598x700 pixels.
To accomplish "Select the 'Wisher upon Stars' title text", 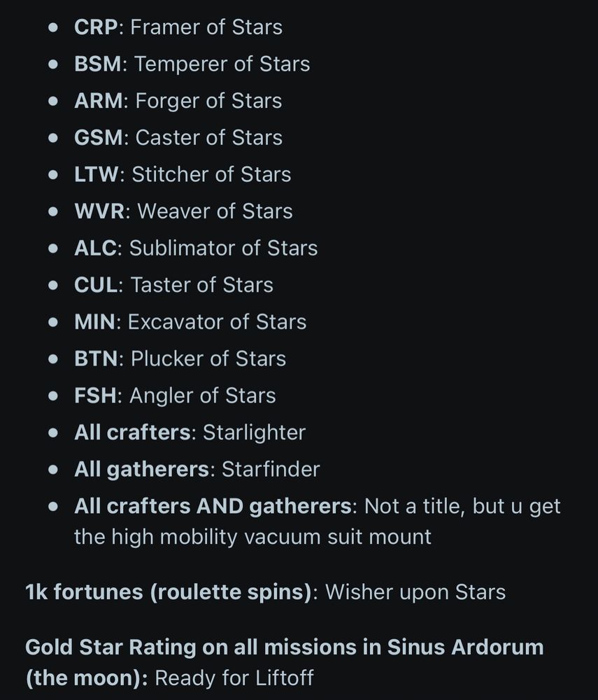I will [415, 592].
